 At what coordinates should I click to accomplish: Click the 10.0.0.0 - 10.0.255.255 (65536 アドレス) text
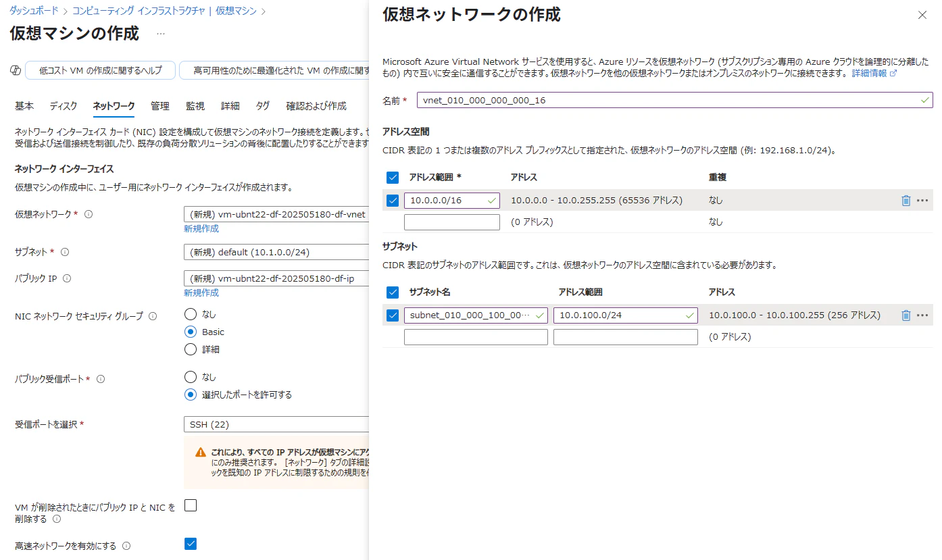click(x=597, y=201)
